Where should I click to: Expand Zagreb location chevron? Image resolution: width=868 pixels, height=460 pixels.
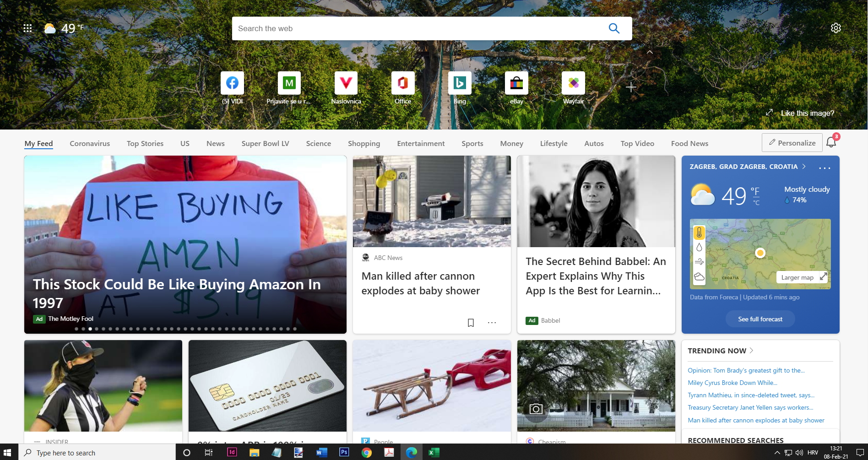pos(804,167)
